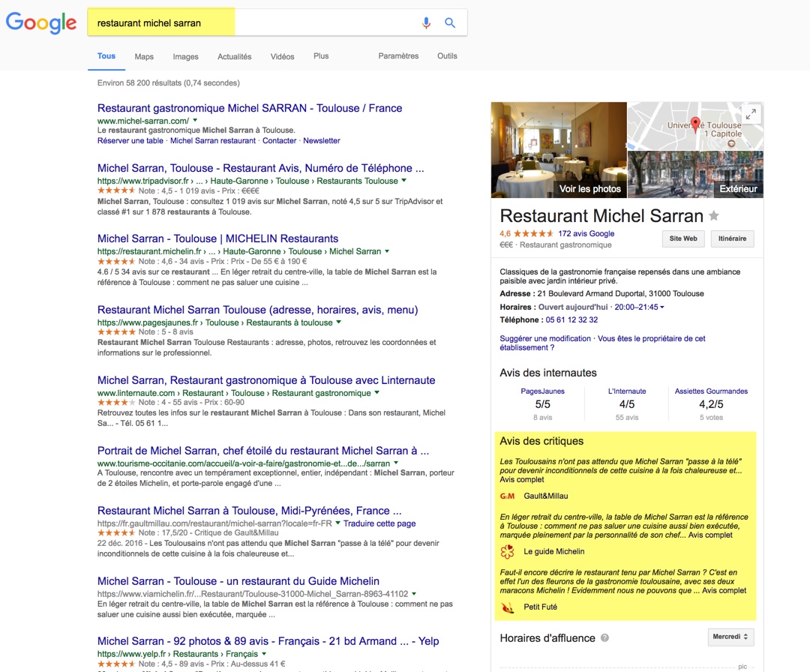Switch to the Actualités tab
The image size is (810, 672).
pos(235,56)
